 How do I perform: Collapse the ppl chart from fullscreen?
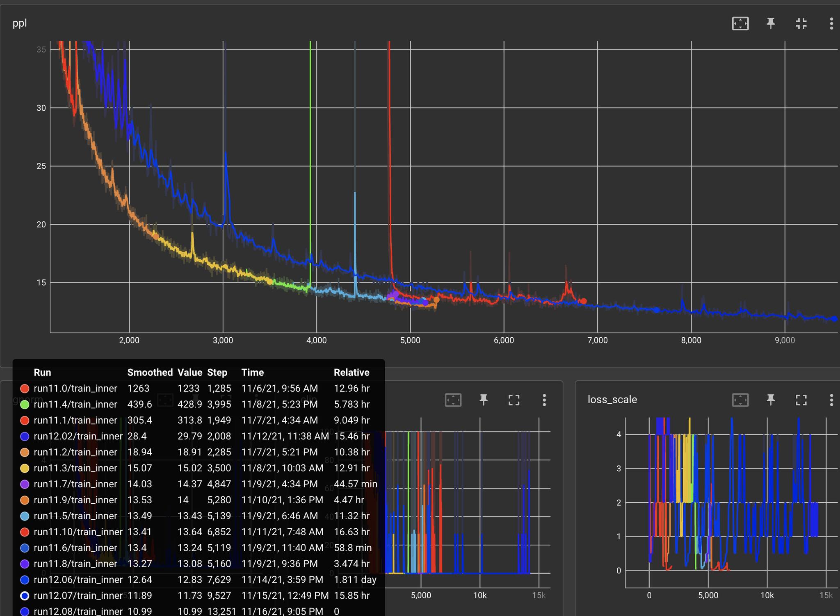801,23
